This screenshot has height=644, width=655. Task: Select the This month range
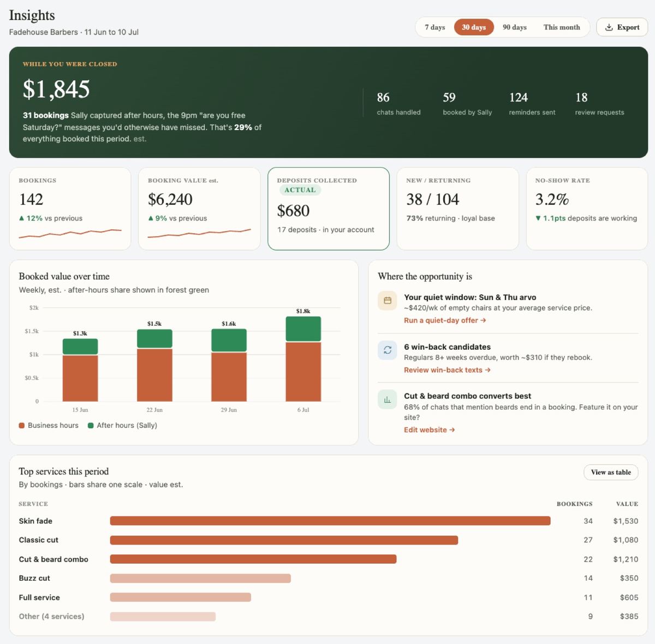(562, 27)
